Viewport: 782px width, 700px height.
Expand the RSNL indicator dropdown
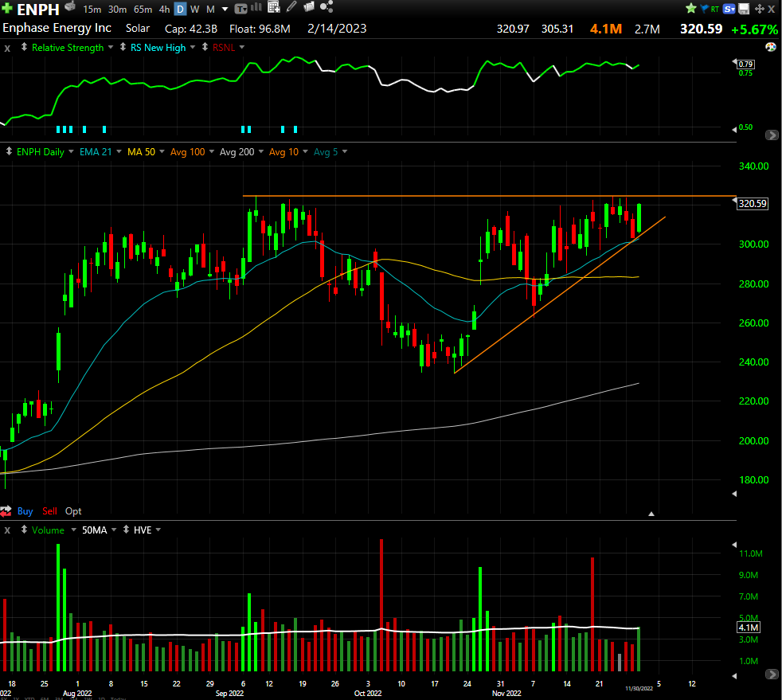click(242, 47)
